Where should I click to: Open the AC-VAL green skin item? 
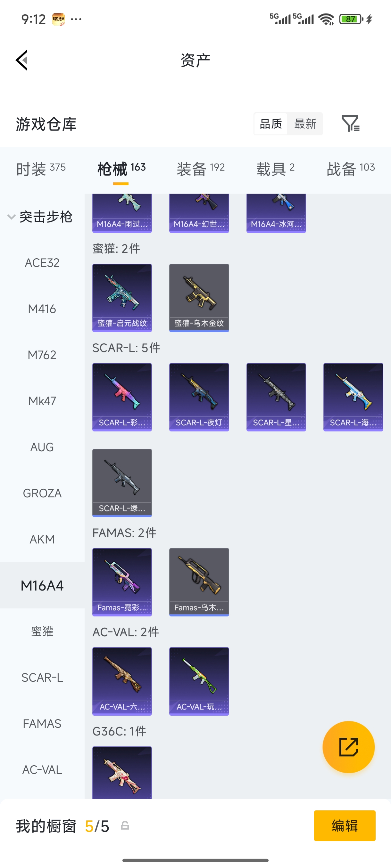tap(199, 681)
